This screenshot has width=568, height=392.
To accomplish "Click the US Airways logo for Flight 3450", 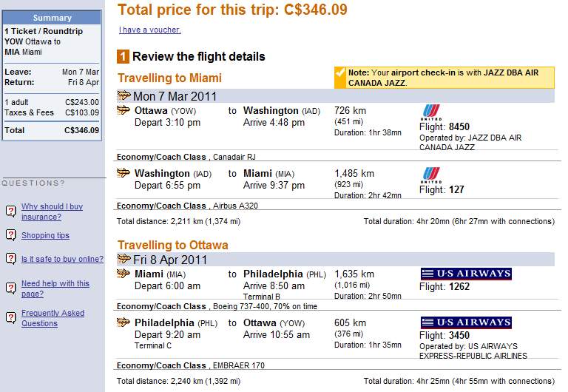I will (x=466, y=322).
